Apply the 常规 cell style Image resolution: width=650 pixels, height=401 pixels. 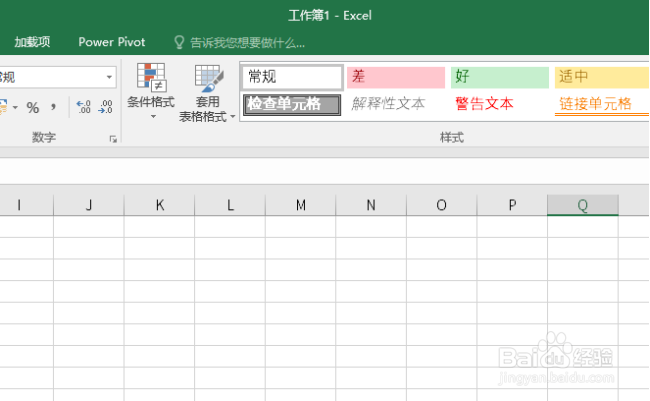tap(292, 77)
